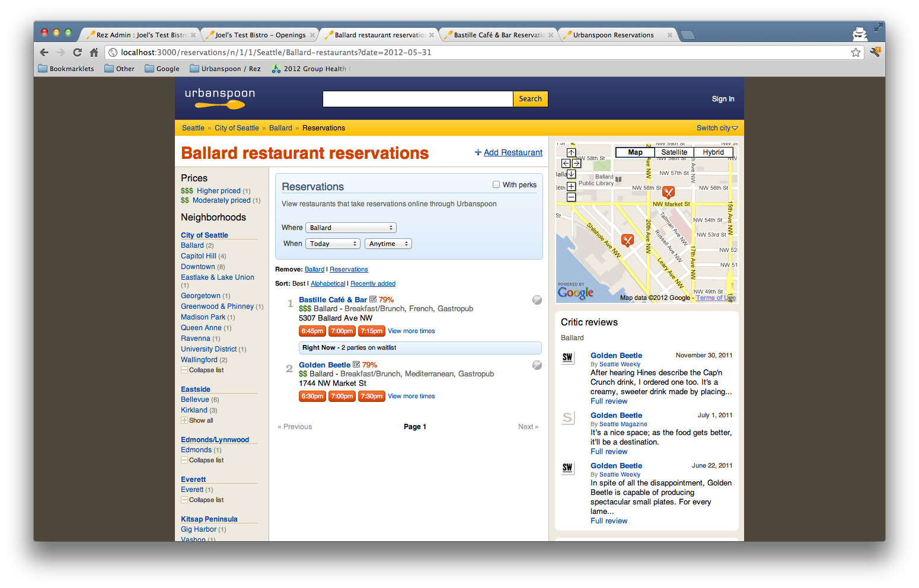
Task: Enable the With perks checkbox
Action: (496, 184)
